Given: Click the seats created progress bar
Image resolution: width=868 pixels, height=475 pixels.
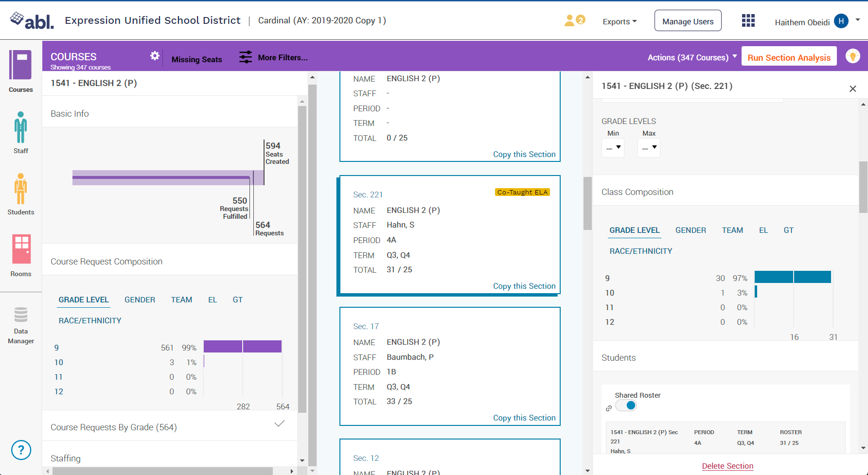Looking at the screenshot, I should click(x=168, y=177).
